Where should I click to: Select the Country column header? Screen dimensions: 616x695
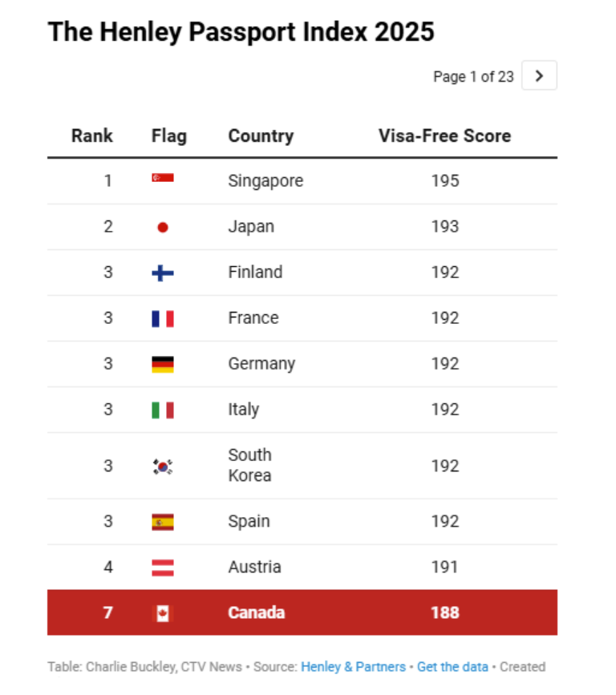[x=261, y=135]
